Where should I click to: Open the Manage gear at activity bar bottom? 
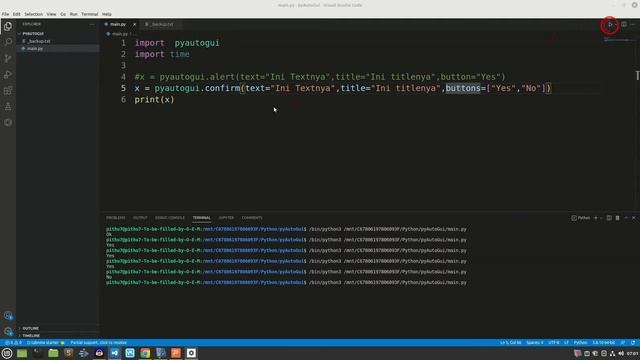pos(8,331)
